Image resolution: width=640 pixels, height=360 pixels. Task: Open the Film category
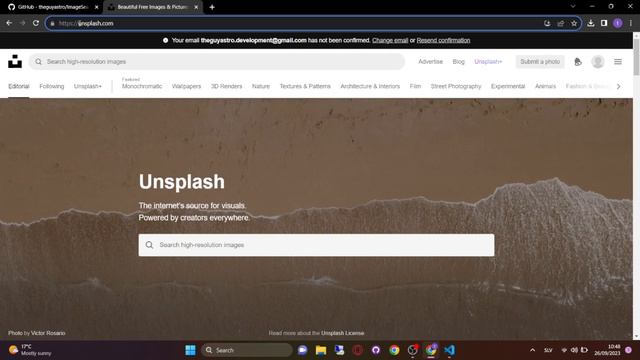415,86
